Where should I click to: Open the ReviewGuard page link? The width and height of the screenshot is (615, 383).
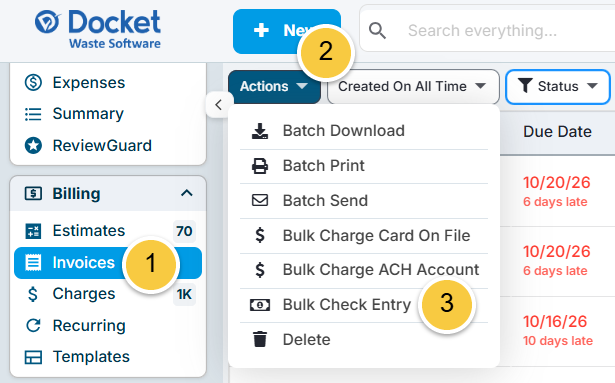102,146
